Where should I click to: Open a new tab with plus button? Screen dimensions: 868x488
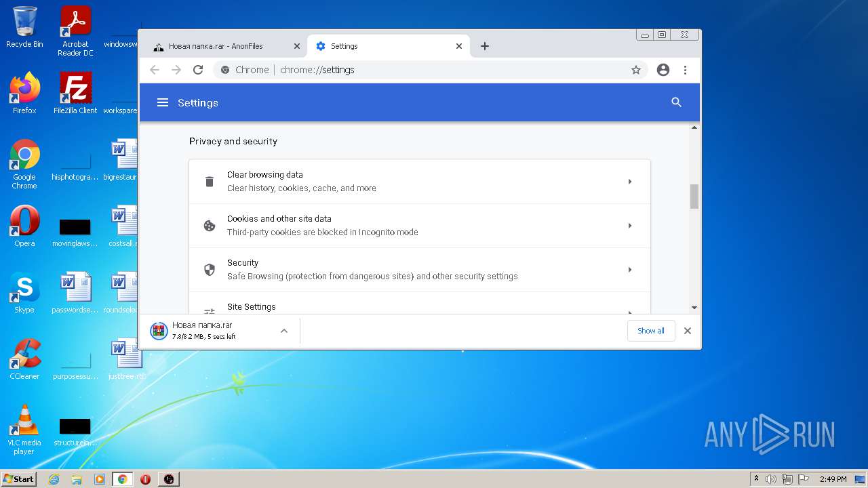tap(484, 46)
